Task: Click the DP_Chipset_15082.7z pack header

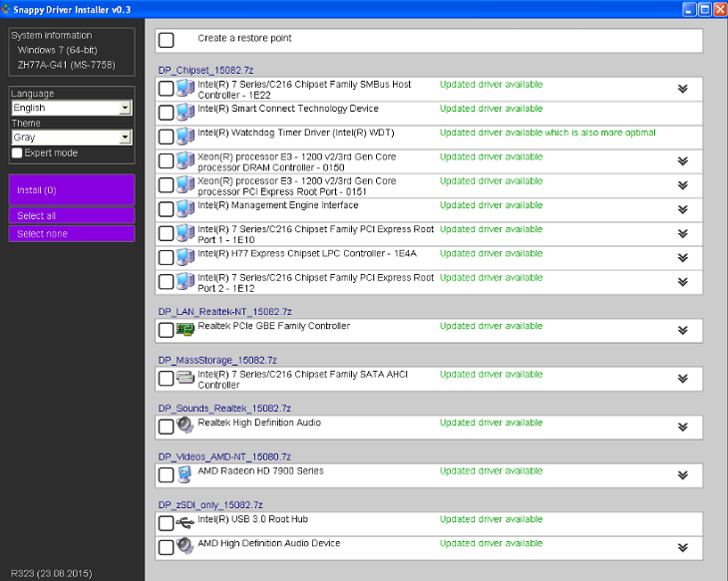Action: coord(207,70)
